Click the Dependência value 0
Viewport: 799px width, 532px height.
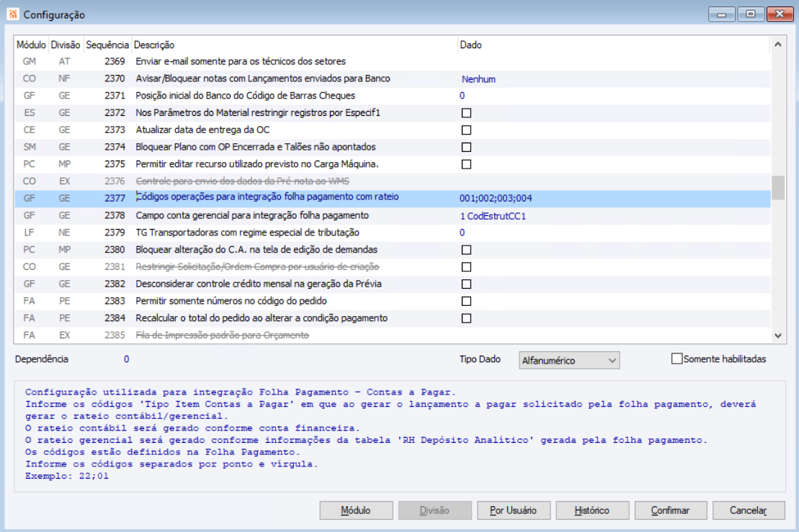pos(126,359)
